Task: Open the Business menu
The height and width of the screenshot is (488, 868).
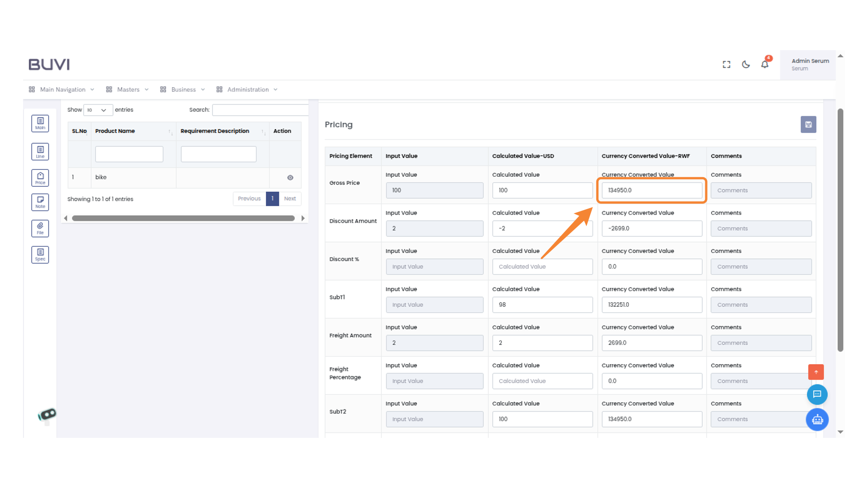Action: pos(183,89)
